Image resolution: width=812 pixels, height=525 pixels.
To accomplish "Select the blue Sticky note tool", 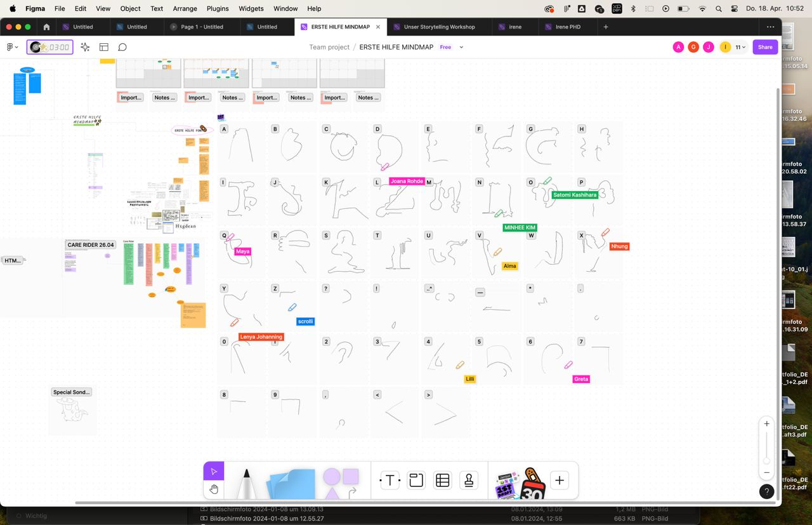I will (x=292, y=484).
